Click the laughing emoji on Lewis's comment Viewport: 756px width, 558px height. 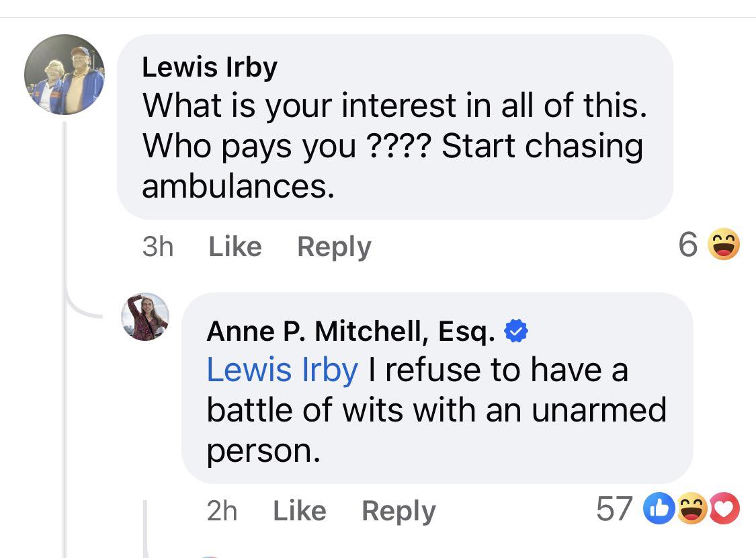[723, 245]
